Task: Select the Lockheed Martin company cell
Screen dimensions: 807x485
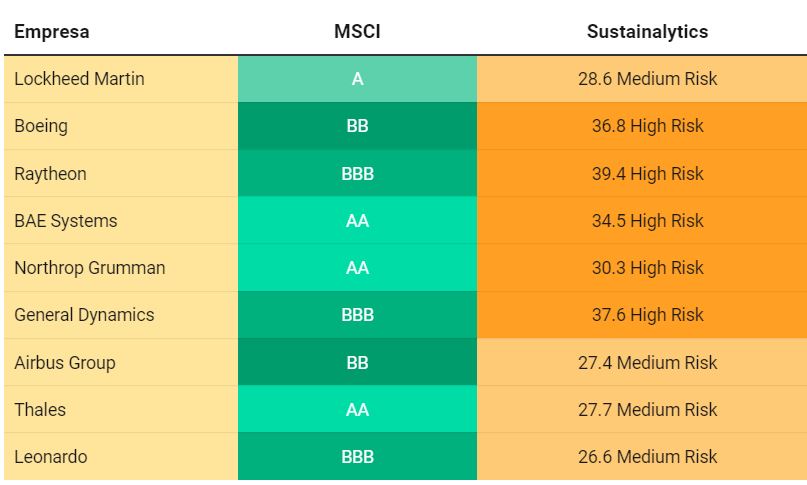Action: [121, 79]
